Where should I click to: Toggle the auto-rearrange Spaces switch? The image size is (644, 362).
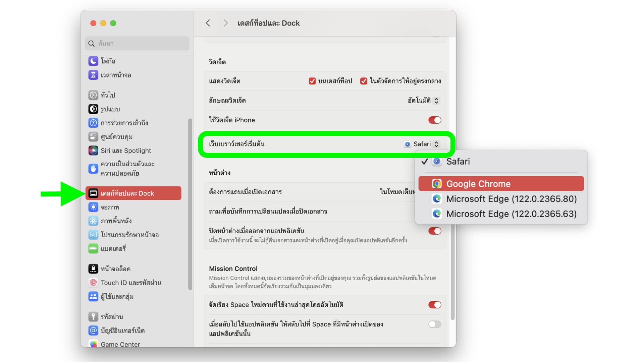click(435, 305)
